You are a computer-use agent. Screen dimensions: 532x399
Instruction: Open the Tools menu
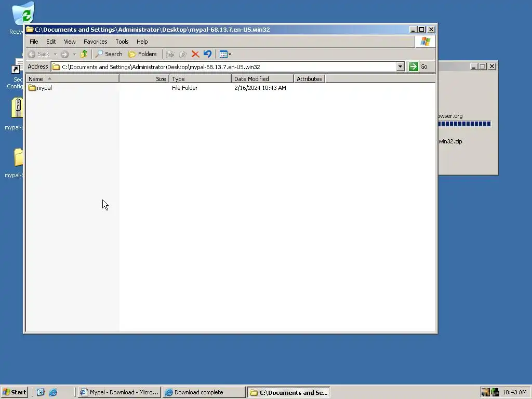(x=122, y=42)
